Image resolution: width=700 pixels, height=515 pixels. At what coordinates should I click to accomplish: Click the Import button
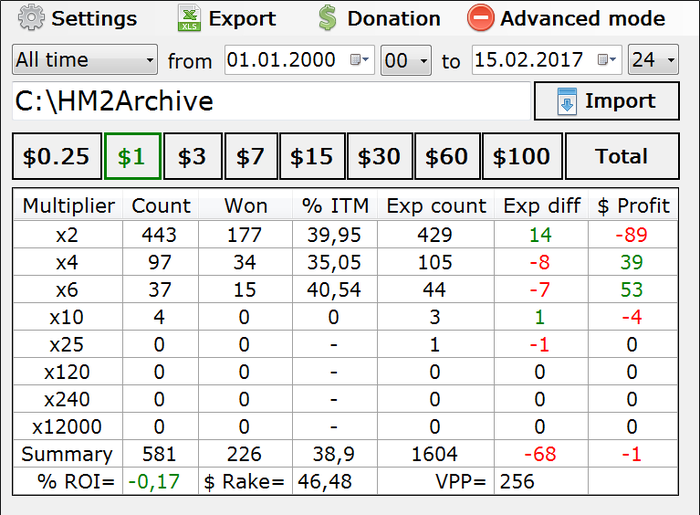[607, 101]
